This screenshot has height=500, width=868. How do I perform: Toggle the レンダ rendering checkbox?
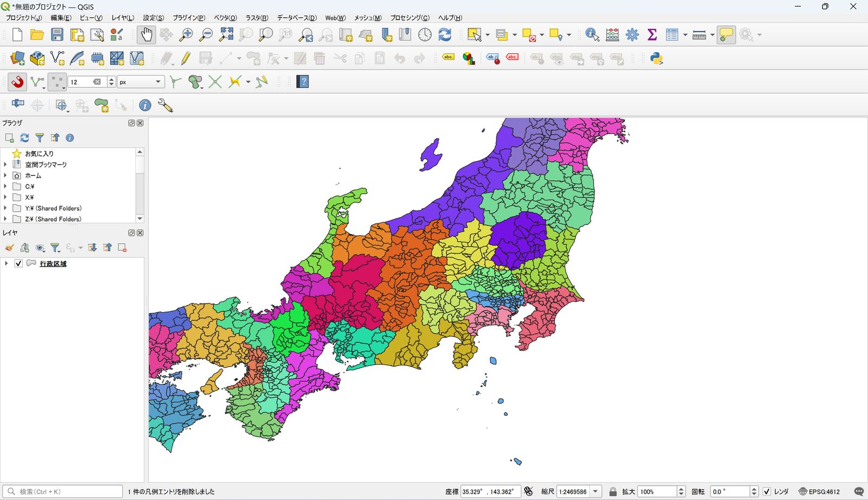(767, 491)
